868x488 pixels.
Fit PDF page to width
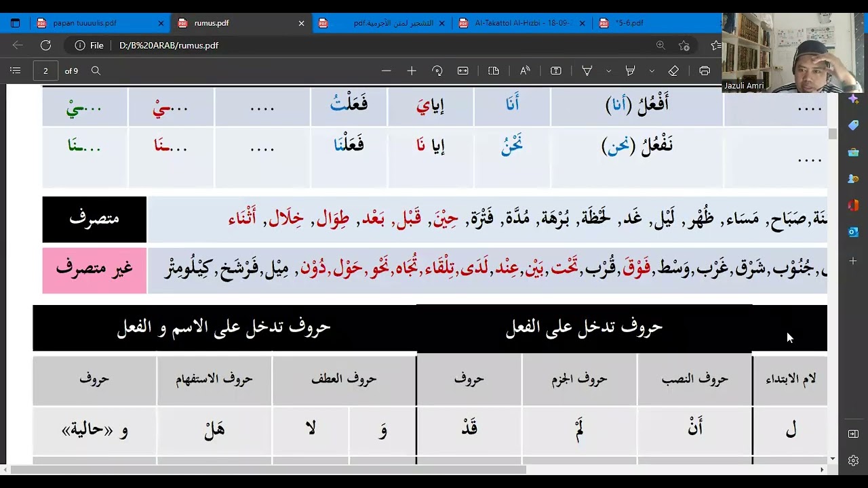pyautogui.click(x=463, y=70)
